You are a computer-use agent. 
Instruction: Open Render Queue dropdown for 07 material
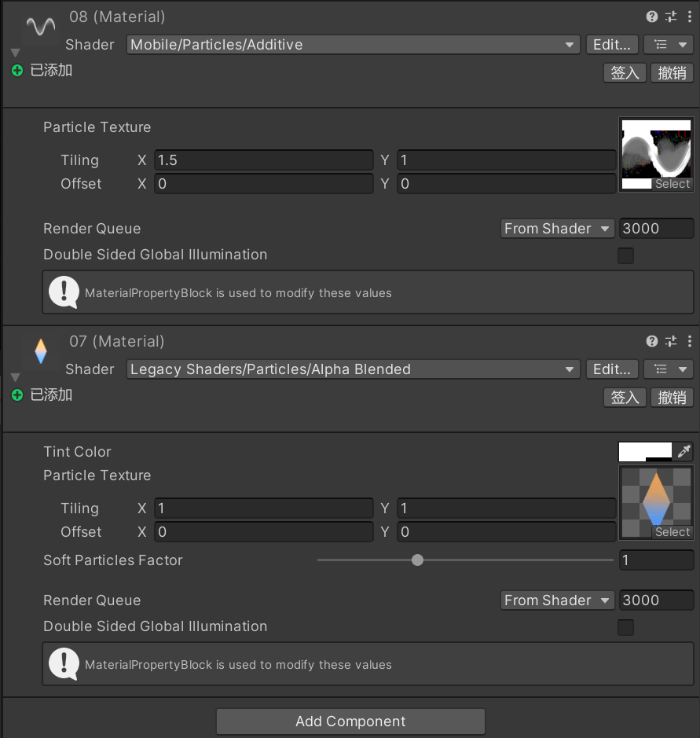point(558,600)
